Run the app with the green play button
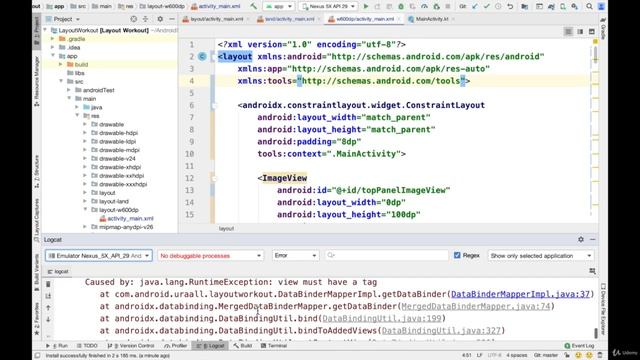Screen dimensions: 640x360 (366, 7)
